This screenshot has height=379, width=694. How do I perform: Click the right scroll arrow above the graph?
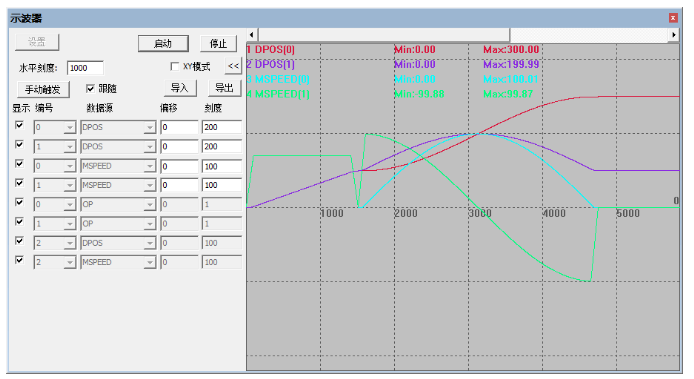tap(673, 35)
